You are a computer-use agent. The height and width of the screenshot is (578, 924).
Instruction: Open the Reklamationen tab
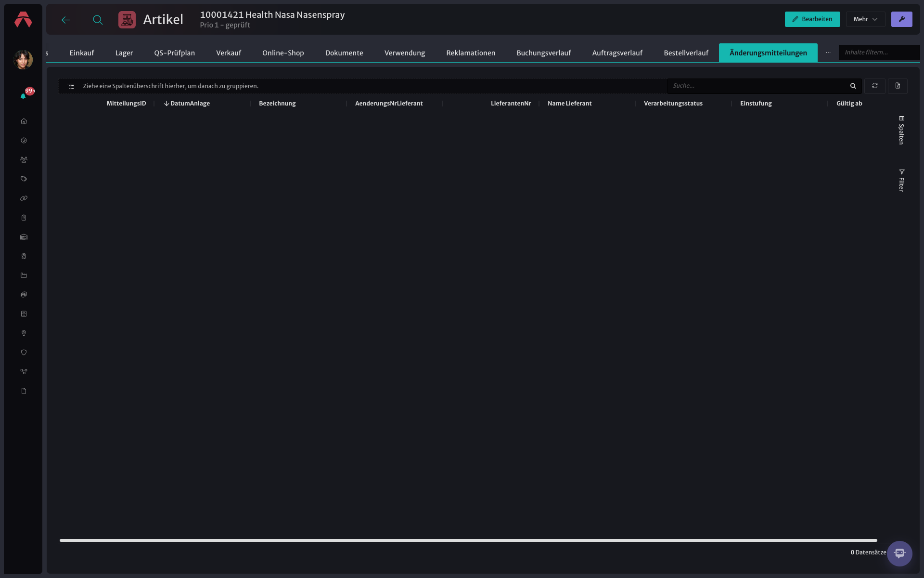(471, 53)
